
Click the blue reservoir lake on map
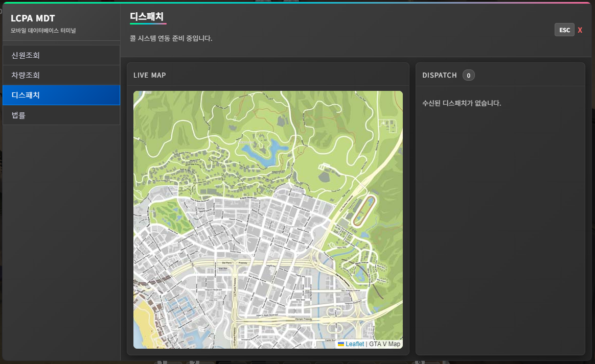[x=261, y=154]
